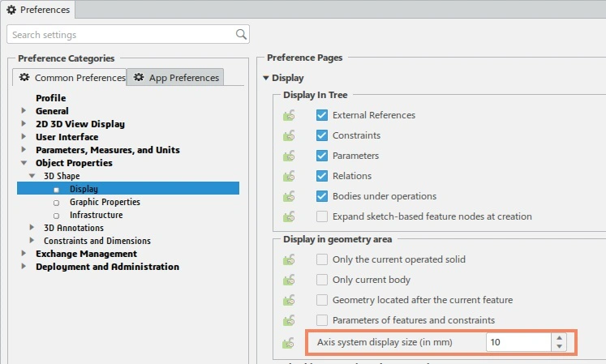The height and width of the screenshot is (364, 606).
Task: Click lock icon beside Axis system display size
Action: pos(288,342)
